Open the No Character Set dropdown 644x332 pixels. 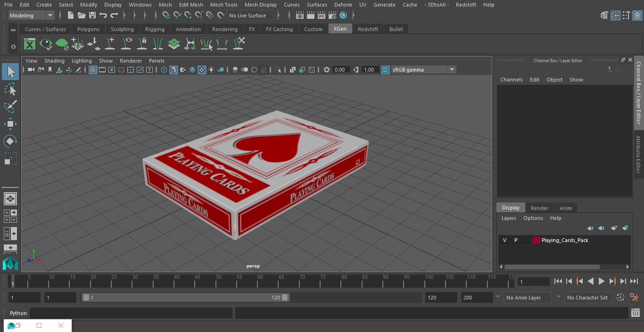587,298
